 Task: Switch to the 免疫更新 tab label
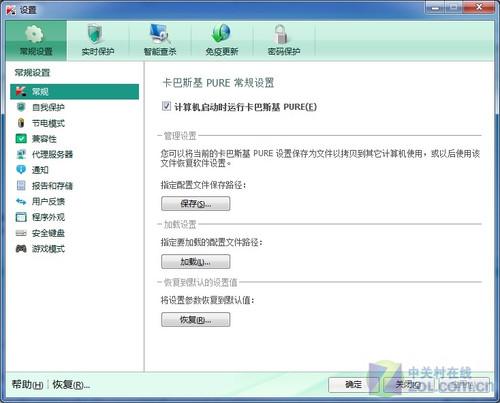(222, 52)
